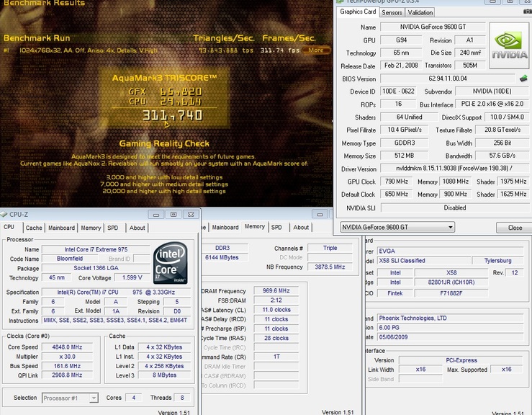Click the "1.599 V" core voltage value
Image resolution: width=532 pixels, height=415 pixels.
[x=132, y=277]
